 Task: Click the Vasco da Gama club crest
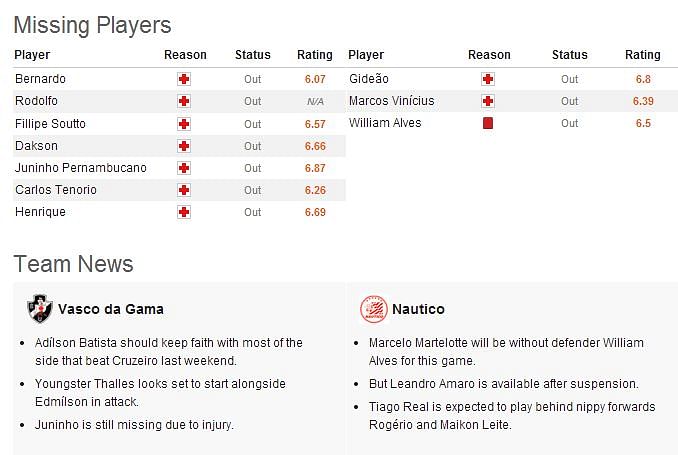(x=39, y=309)
